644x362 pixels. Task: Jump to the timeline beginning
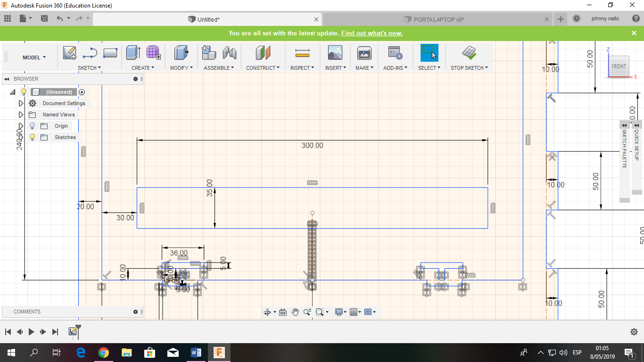[x=8, y=332]
